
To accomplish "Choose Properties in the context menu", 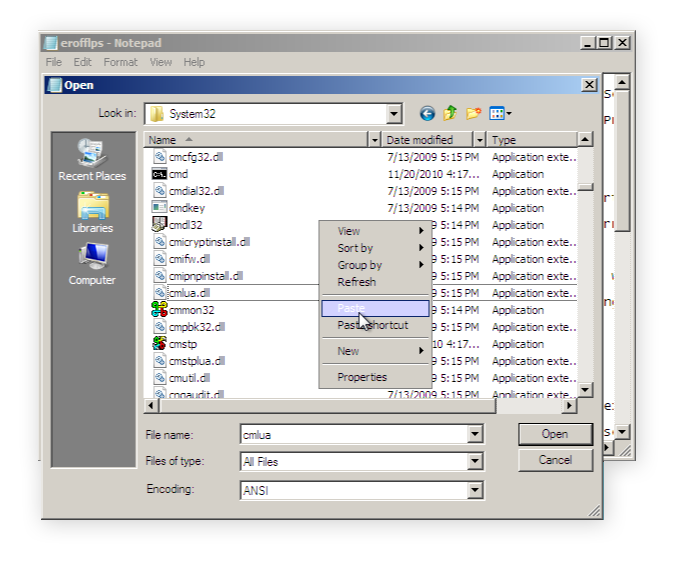I will coord(361,377).
